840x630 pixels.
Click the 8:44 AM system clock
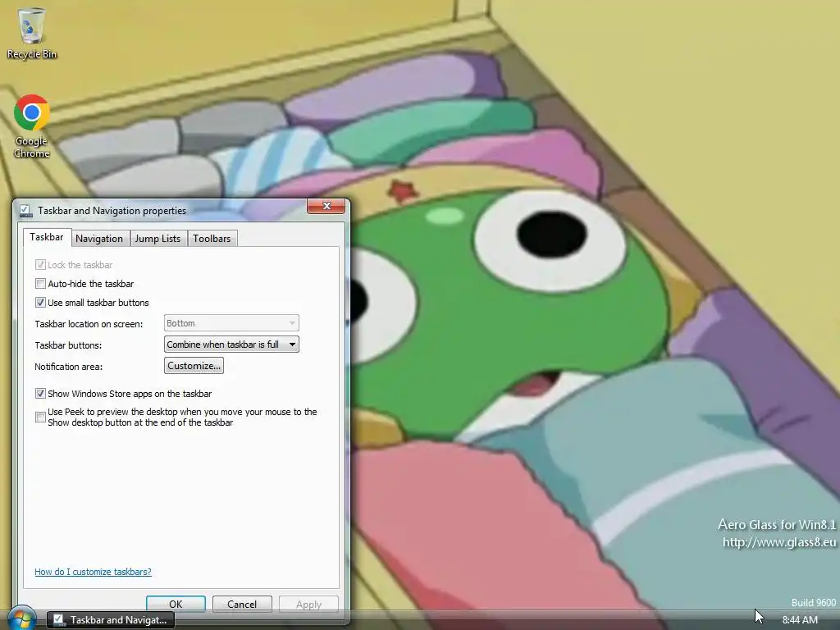pos(800,620)
